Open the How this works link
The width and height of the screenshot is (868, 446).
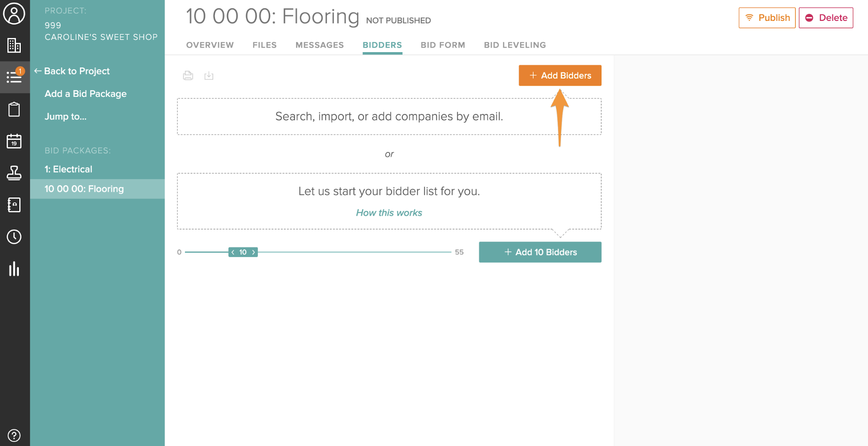[389, 213]
